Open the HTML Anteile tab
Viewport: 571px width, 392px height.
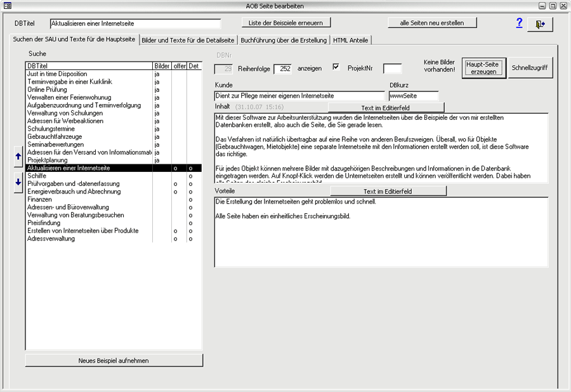[350, 40]
